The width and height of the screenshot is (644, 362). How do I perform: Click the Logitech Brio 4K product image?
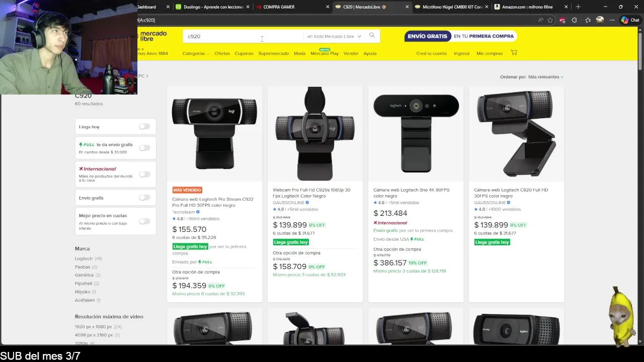[416, 134]
